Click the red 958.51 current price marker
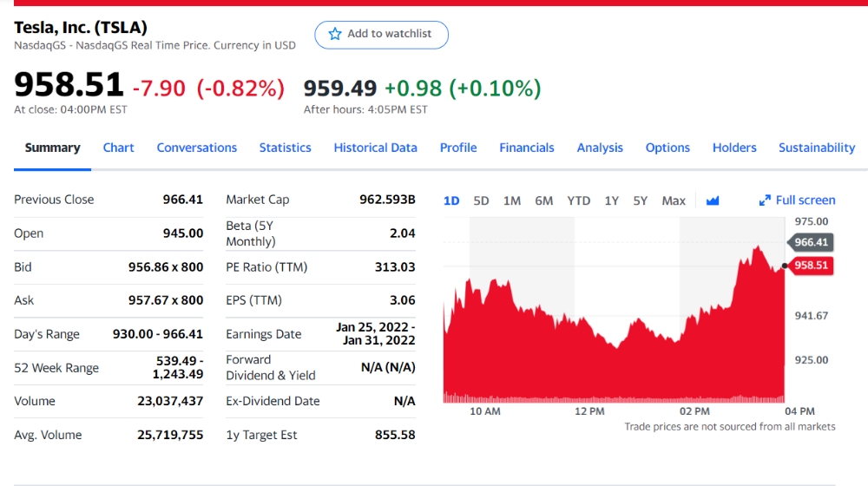The width and height of the screenshot is (868, 486). [x=811, y=266]
